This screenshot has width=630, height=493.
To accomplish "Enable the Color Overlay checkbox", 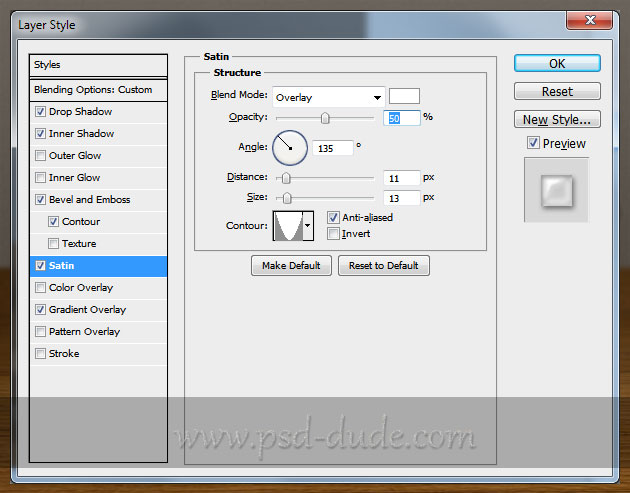I will (x=40, y=288).
